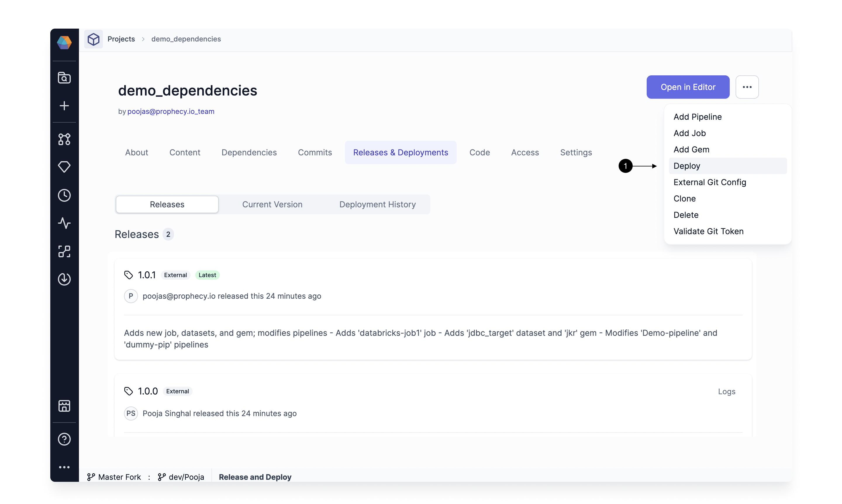
Task: Open the gem diamond sidebar icon
Action: pyautogui.click(x=64, y=167)
